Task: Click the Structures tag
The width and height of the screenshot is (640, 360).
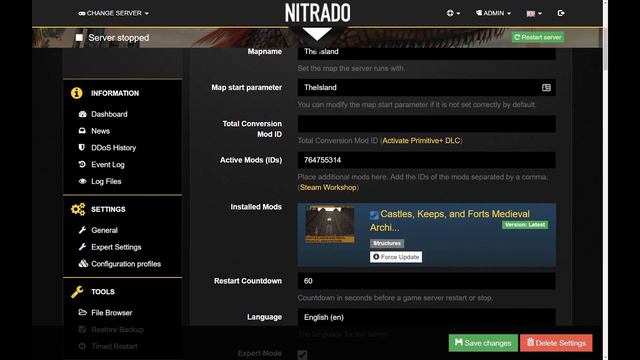Action: click(x=387, y=243)
